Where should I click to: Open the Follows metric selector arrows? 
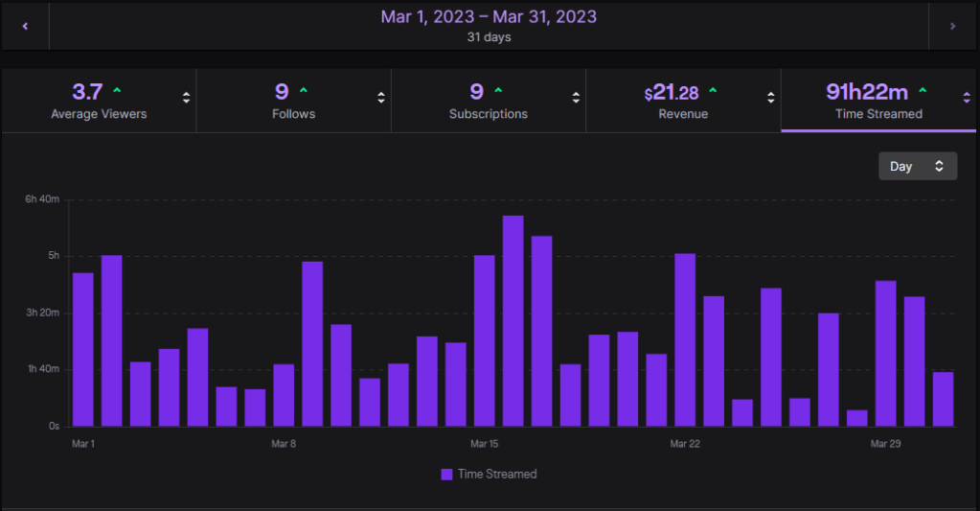pyautogui.click(x=381, y=98)
